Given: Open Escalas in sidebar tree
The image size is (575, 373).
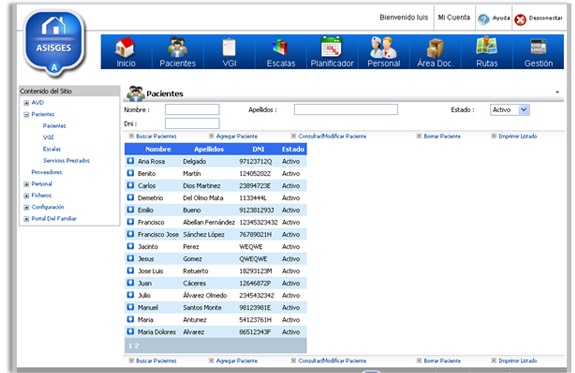Looking at the screenshot, I should (52, 149).
